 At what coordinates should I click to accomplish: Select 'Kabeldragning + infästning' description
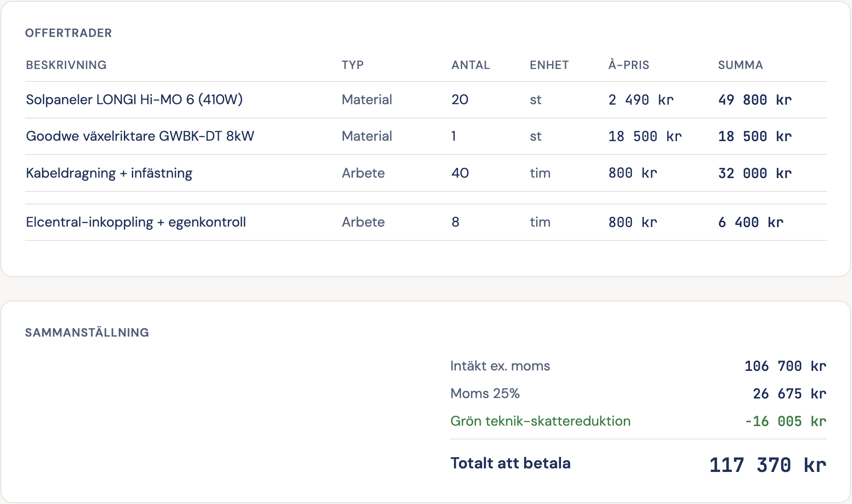click(109, 173)
